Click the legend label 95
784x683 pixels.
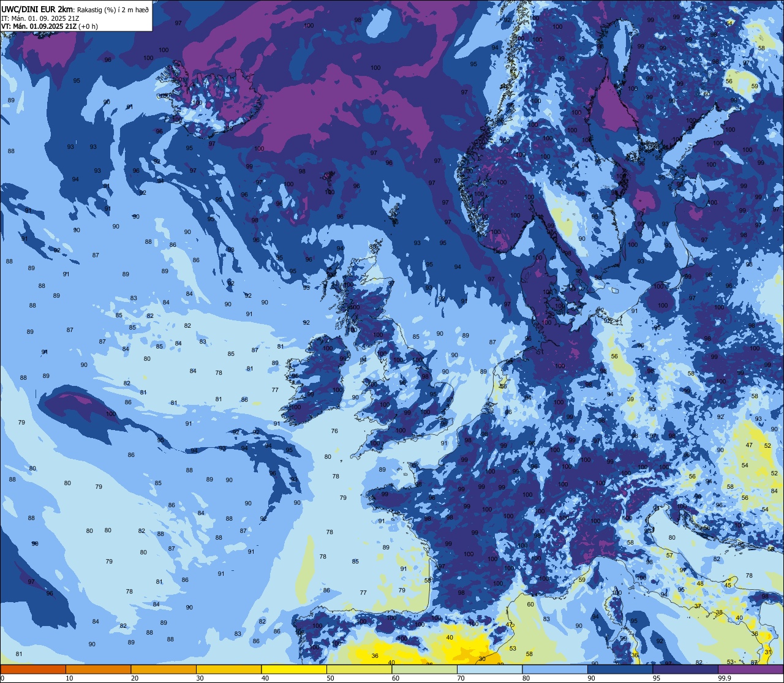tap(657, 678)
